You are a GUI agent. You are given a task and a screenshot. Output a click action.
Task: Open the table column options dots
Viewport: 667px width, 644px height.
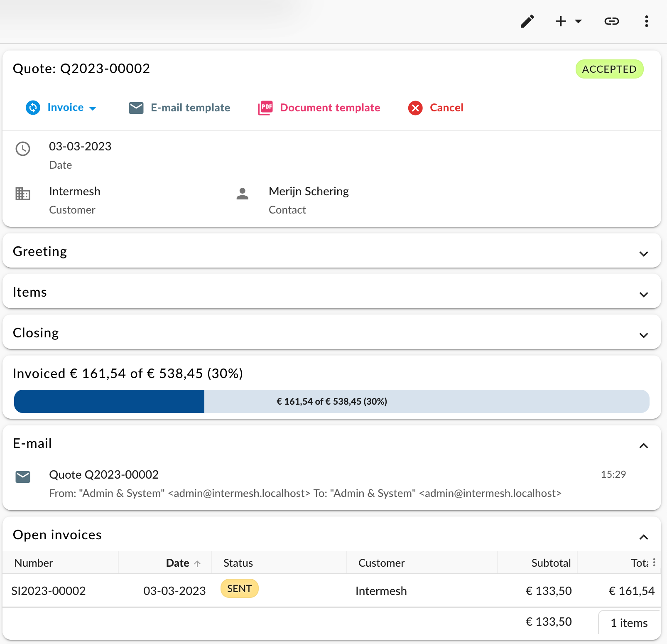coord(654,563)
